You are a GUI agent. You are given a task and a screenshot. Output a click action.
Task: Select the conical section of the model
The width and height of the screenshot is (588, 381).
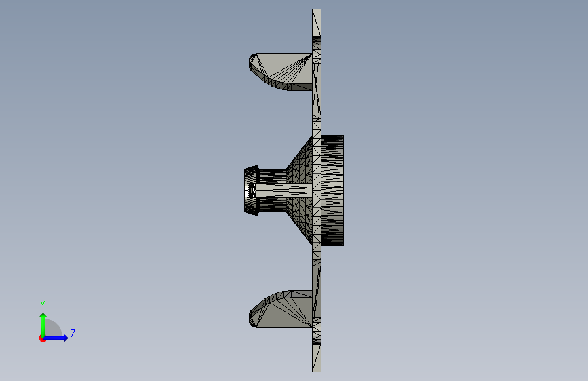coord(299,190)
